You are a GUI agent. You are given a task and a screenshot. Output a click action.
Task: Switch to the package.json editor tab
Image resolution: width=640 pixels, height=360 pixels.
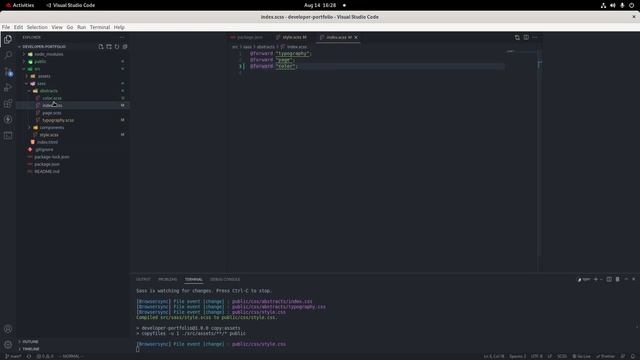pyautogui.click(x=247, y=37)
